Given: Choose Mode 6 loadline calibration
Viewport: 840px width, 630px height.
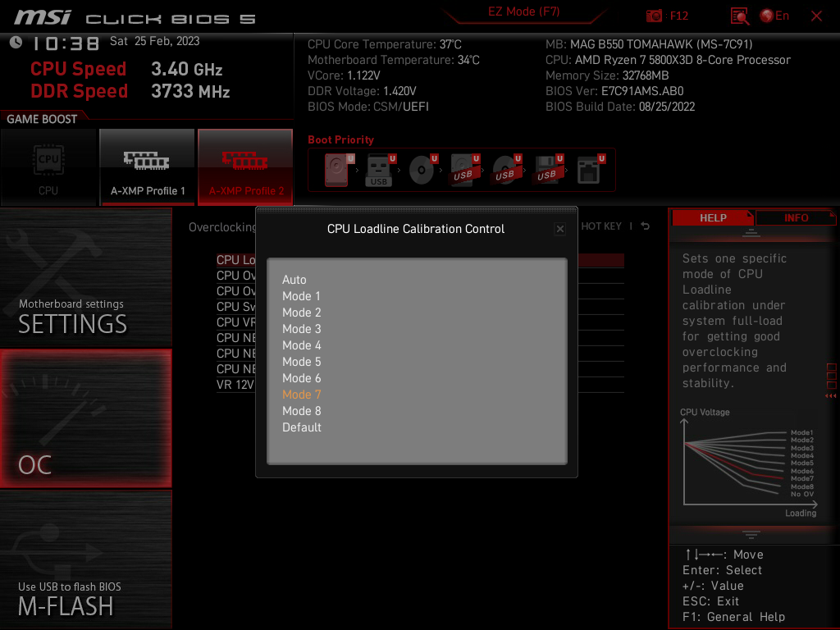Looking at the screenshot, I should pos(302,378).
